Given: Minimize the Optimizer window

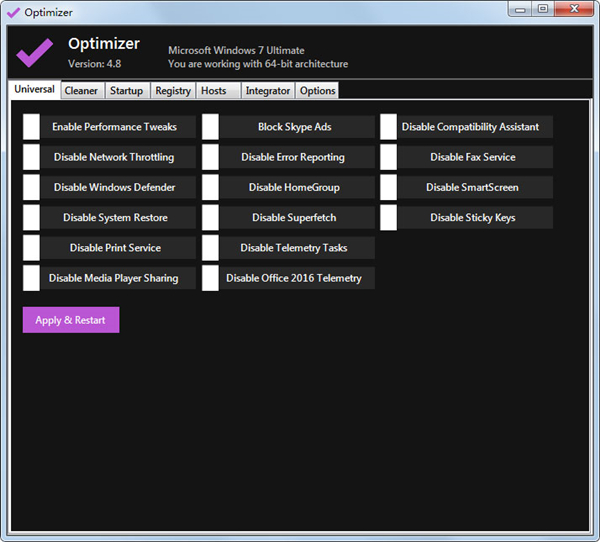Looking at the screenshot, I should 521,9.
